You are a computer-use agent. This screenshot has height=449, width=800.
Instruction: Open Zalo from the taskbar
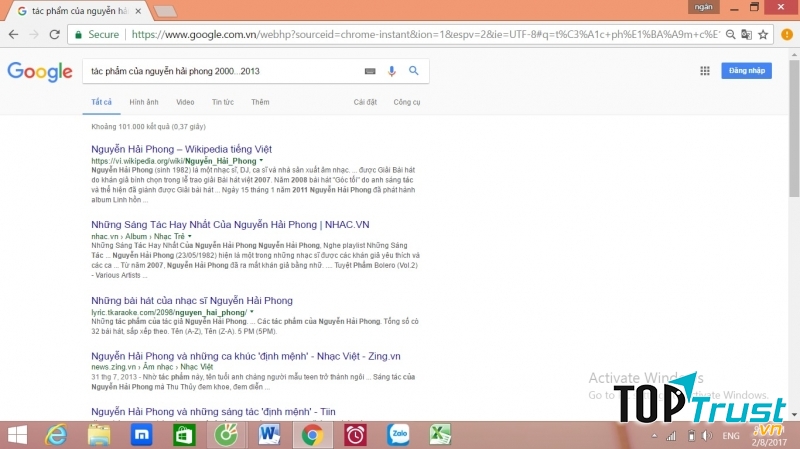pos(398,435)
